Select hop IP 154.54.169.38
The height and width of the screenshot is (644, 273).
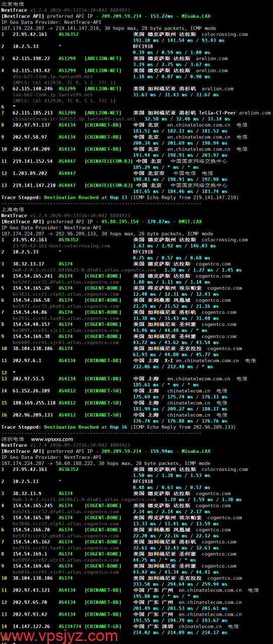[x=31, y=336]
